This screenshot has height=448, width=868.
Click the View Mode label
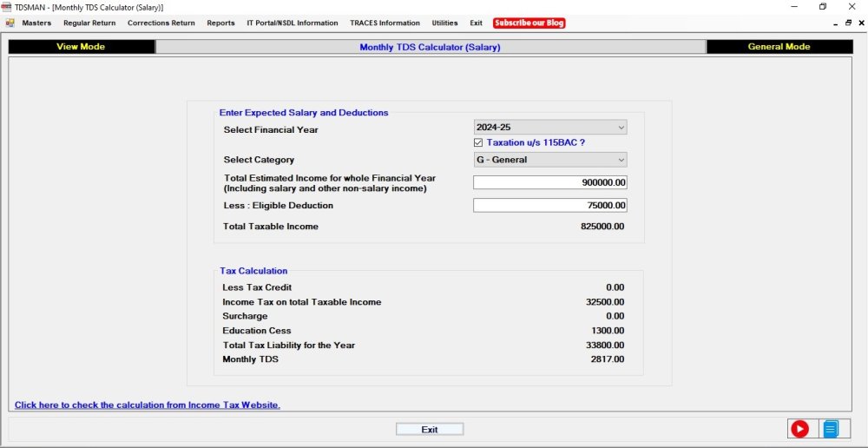[81, 47]
